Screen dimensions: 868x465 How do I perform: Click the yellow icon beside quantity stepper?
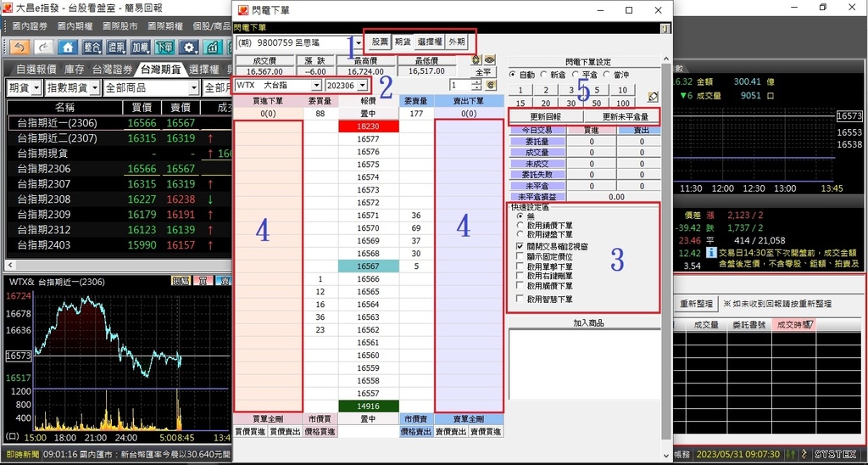(490, 85)
